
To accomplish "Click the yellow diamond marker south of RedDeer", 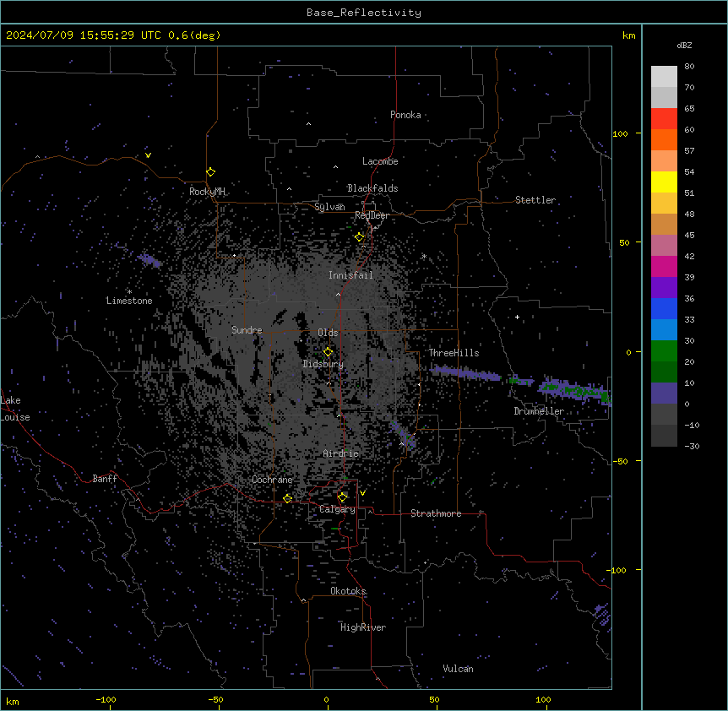I will pyautogui.click(x=359, y=237).
